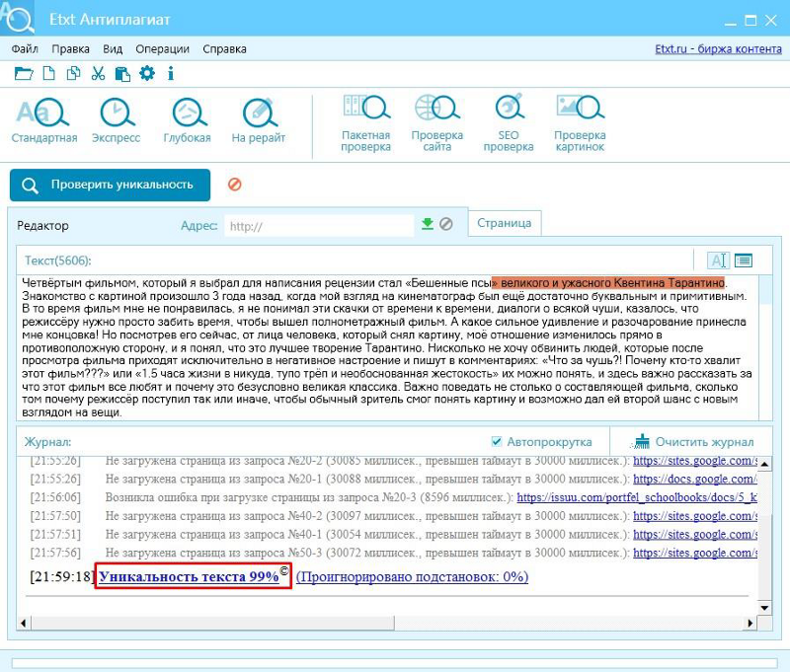This screenshot has width=790, height=672.
Task: Open Пакетная проверка batch check
Action: coord(365,123)
